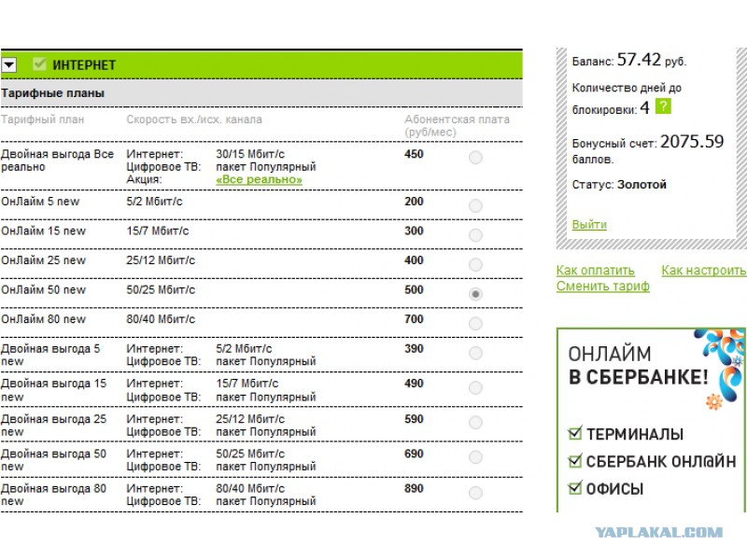
Task: Click the СБЕРБАНК ОНЛ@ЙН item in banner
Action: click(x=661, y=461)
